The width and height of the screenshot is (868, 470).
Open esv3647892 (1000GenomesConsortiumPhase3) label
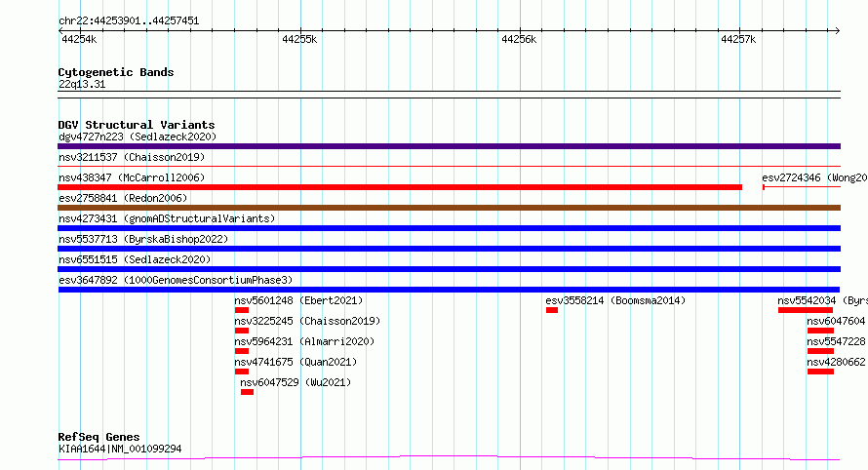coord(176,280)
